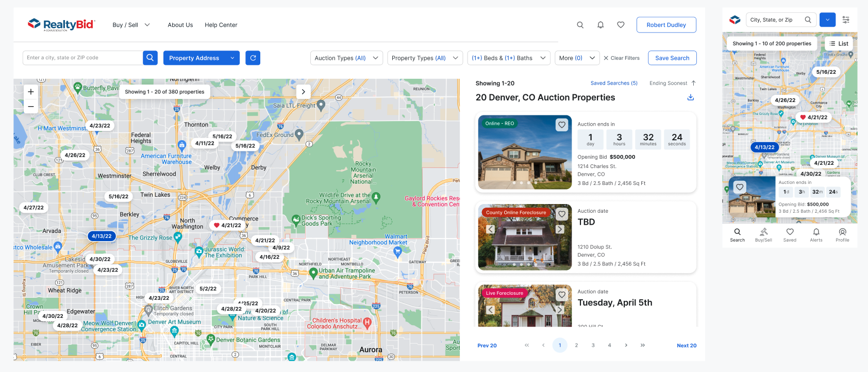The image size is (868, 372).
Task: Open the blue dropdown button in mobile view
Action: pos(827,20)
